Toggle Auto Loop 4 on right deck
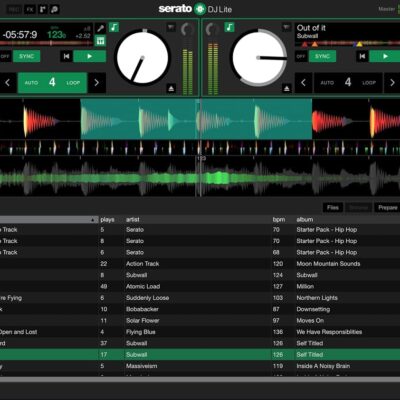 (348, 82)
